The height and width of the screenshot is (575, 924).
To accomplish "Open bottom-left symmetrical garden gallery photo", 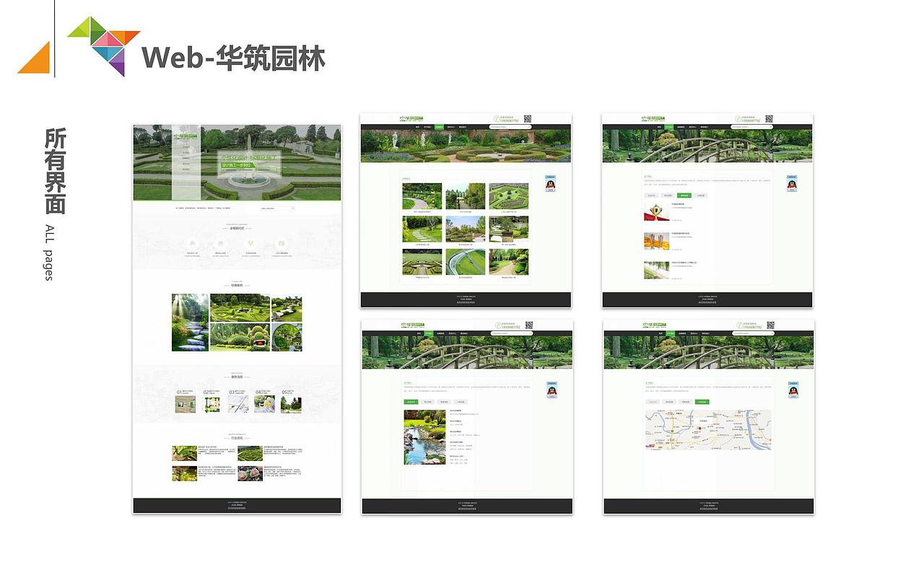I will point(422,262).
